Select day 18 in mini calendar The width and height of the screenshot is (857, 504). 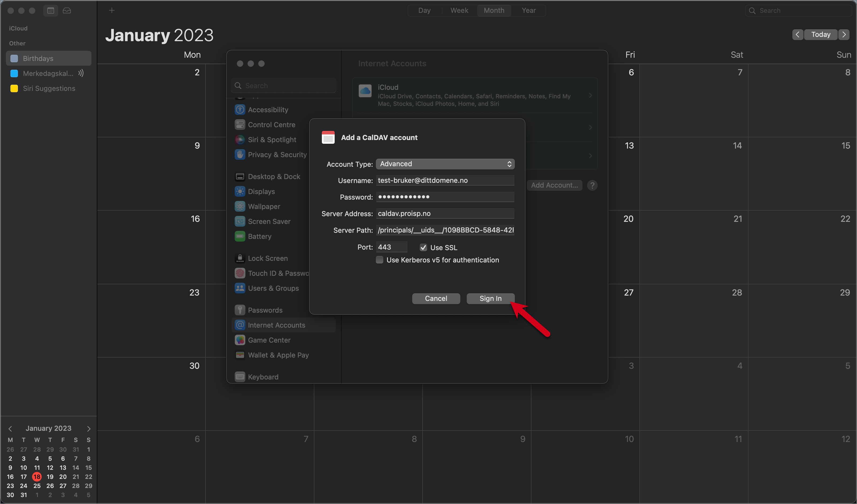[37, 477]
